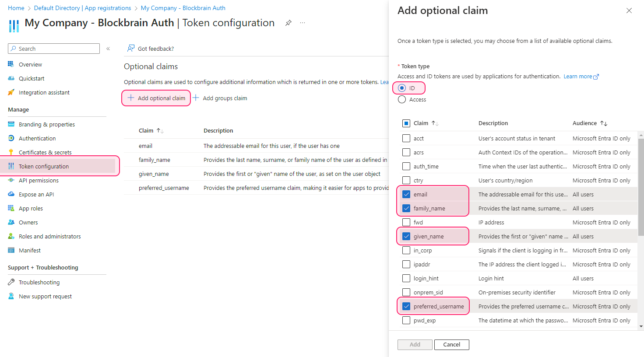Click the Roles and administrators icon
The width and height of the screenshot is (644, 357).
[11, 236]
